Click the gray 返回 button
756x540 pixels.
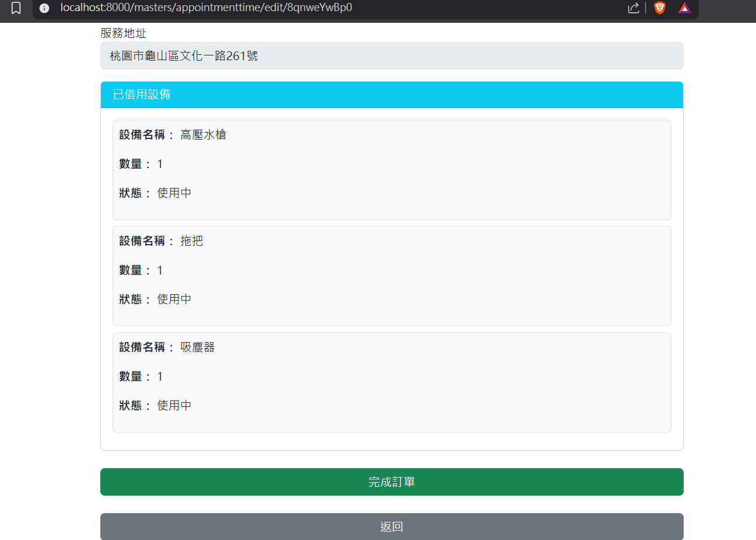(x=392, y=527)
